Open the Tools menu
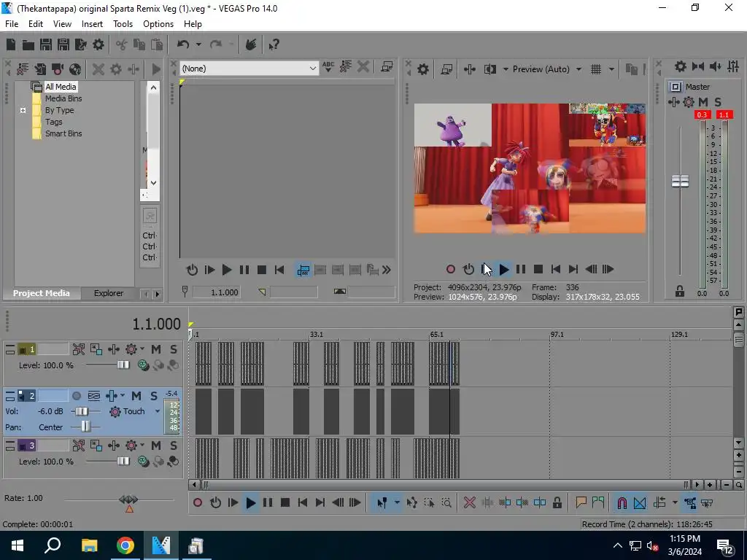The height and width of the screenshot is (560, 747). [123, 24]
